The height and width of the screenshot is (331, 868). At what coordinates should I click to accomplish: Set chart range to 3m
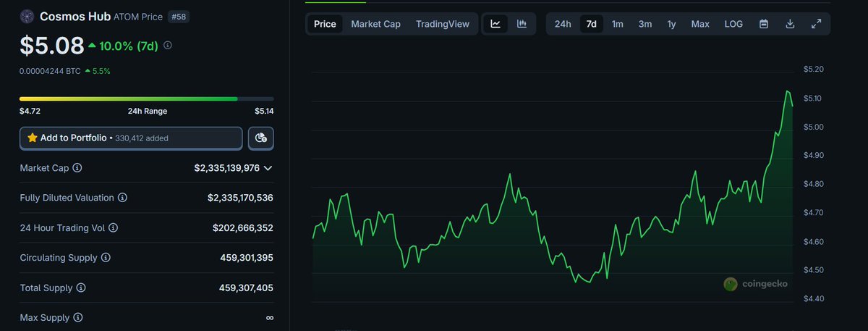click(x=644, y=24)
